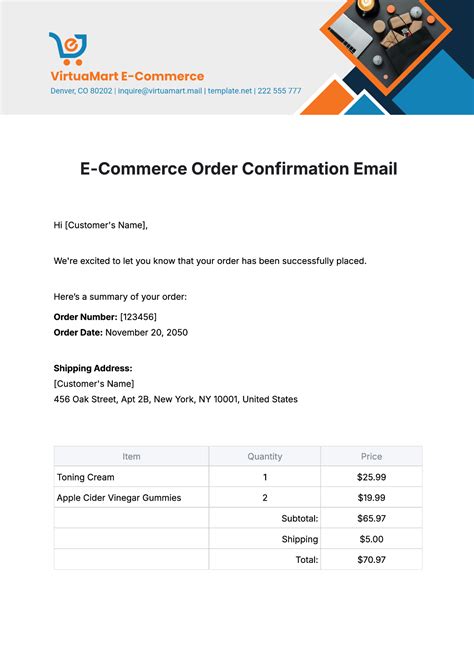Open the inquire@virtuamart.mail email link

click(x=160, y=91)
